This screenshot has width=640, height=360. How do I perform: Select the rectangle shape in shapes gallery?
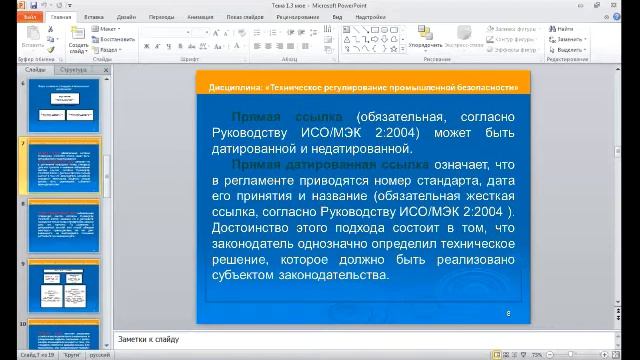click(x=375, y=30)
